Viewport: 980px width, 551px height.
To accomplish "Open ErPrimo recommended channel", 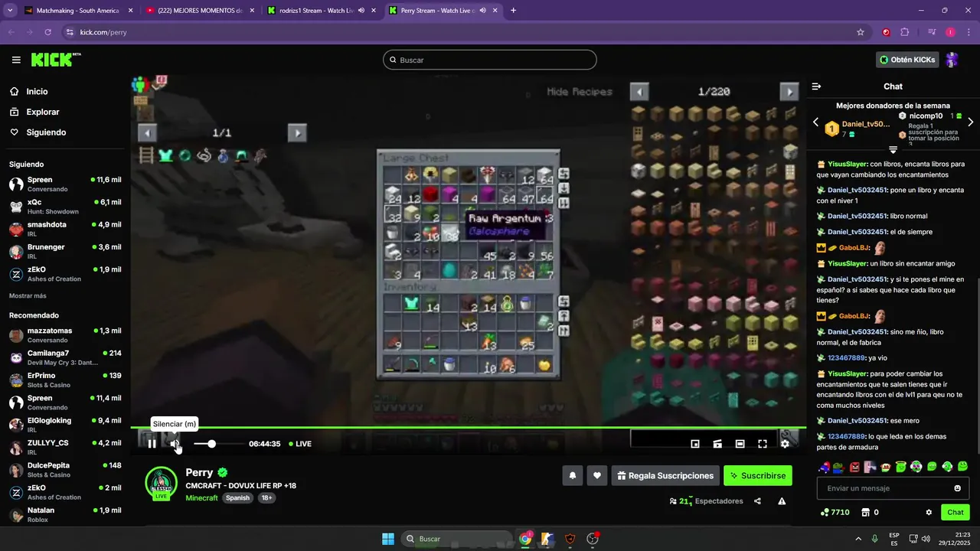I will point(65,380).
